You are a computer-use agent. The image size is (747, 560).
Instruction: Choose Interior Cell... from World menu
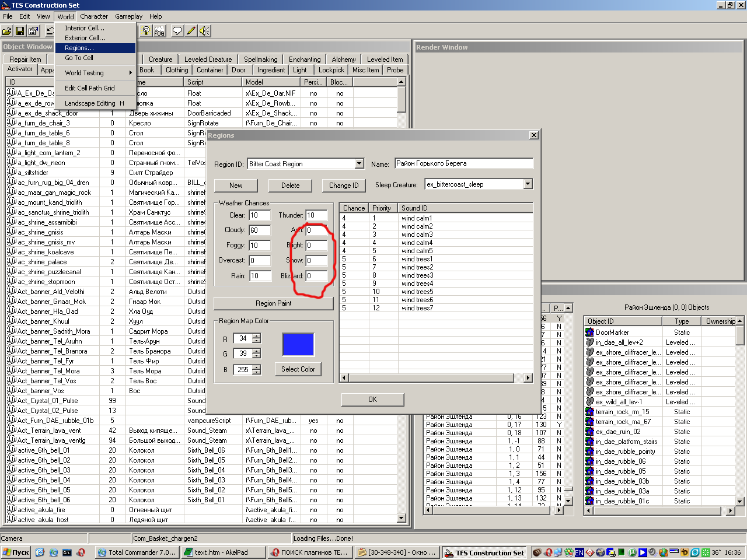(96, 28)
